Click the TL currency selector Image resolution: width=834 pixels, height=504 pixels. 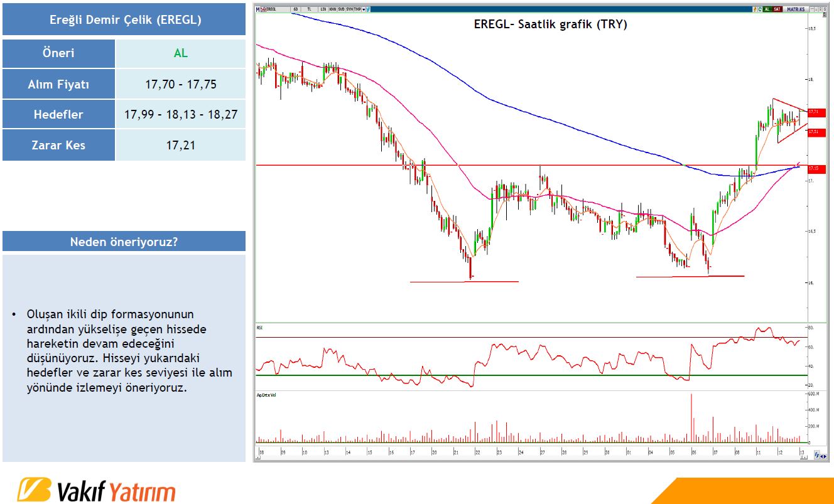(x=309, y=9)
